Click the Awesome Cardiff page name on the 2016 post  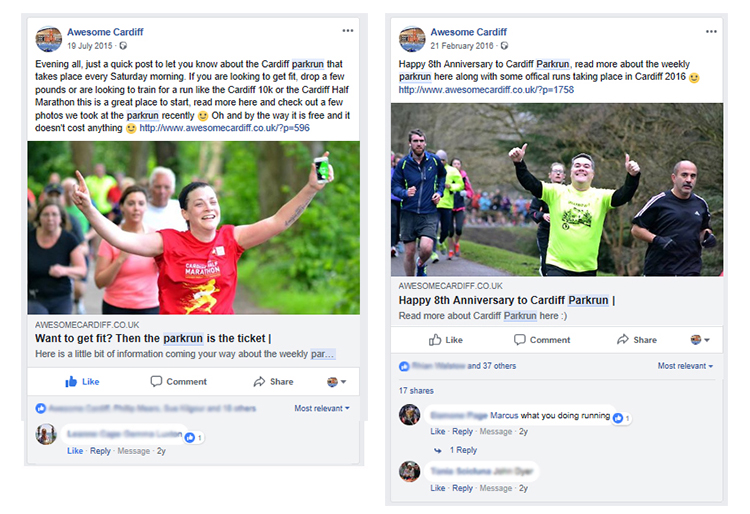[x=468, y=32]
